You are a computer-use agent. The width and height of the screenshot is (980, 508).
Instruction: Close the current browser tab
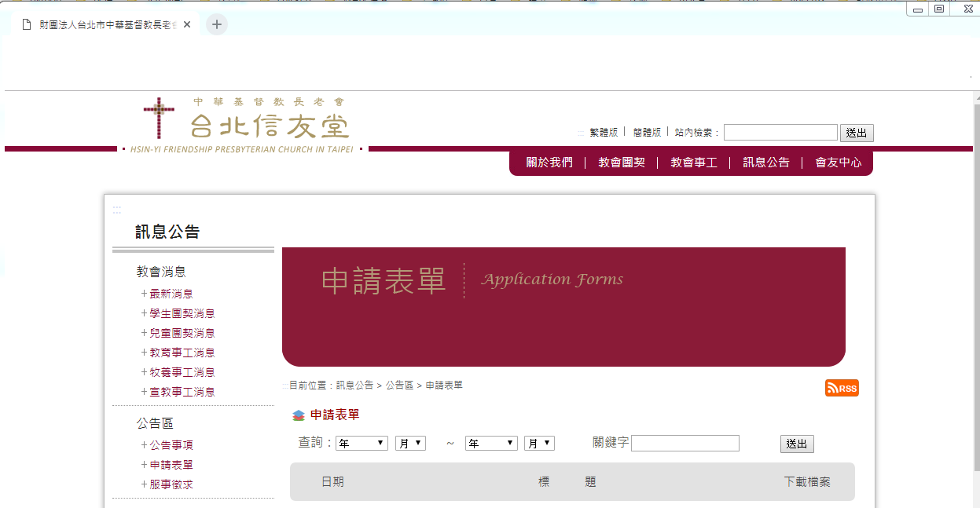point(187,24)
